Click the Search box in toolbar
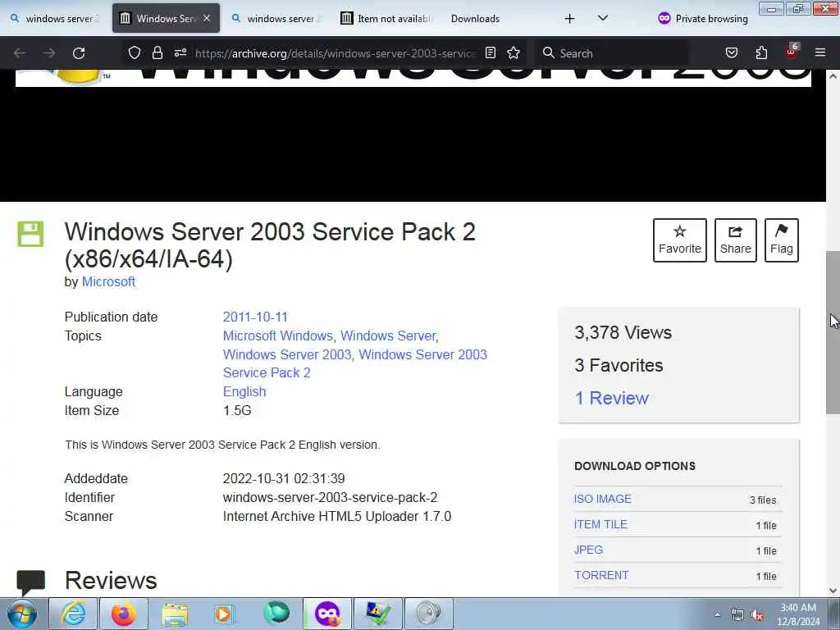 [610, 53]
